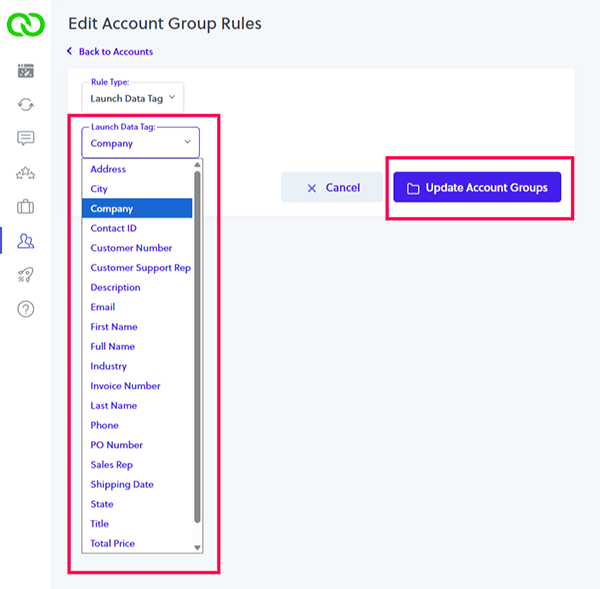
Task: Click the X icon on the Cancel button
Action: click(312, 188)
